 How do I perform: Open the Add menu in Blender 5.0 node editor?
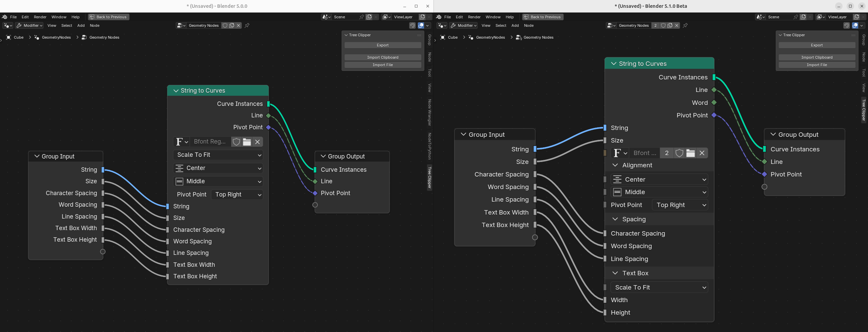[81, 25]
